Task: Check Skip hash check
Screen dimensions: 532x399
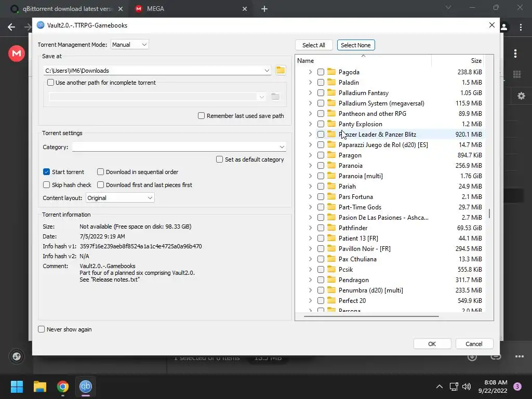Action: [46, 185]
